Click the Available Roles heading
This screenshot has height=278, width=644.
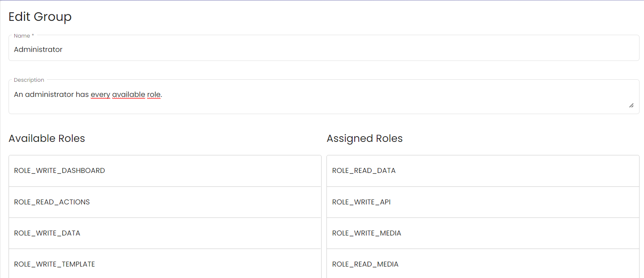[47, 139]
